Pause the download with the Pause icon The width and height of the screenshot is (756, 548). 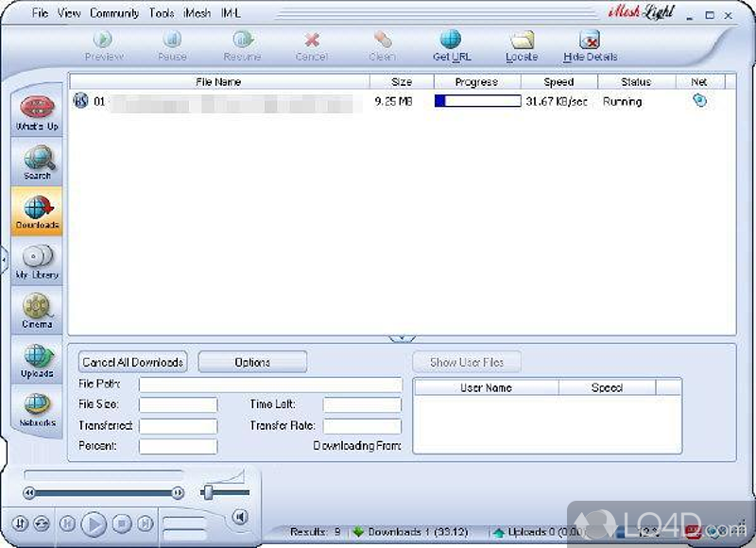click(172, 39)
